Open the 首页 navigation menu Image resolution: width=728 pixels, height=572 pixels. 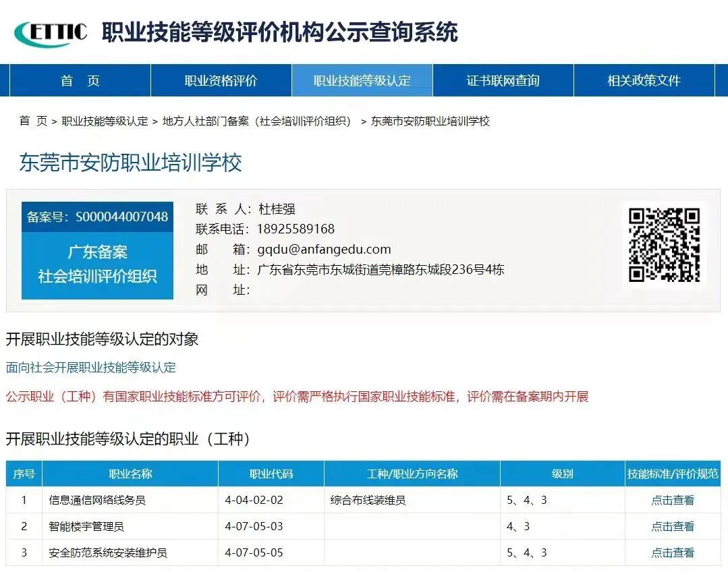79,80
